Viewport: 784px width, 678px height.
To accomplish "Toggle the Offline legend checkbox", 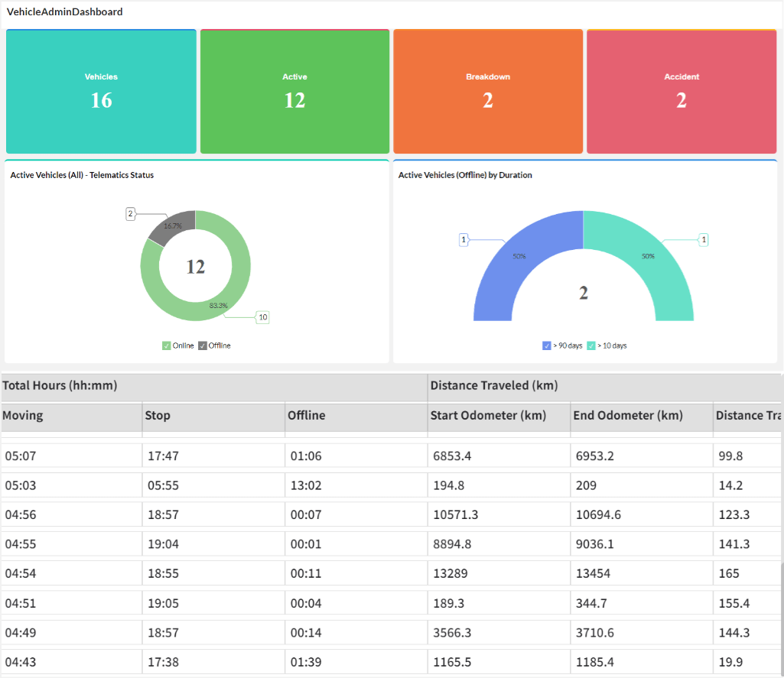I will click(203, 345).
